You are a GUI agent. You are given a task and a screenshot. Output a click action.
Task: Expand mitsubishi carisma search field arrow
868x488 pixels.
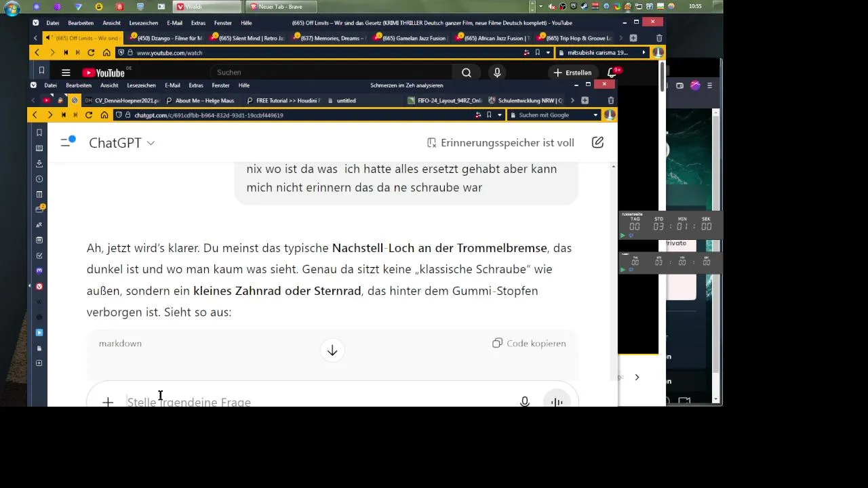tap(644, 53)
